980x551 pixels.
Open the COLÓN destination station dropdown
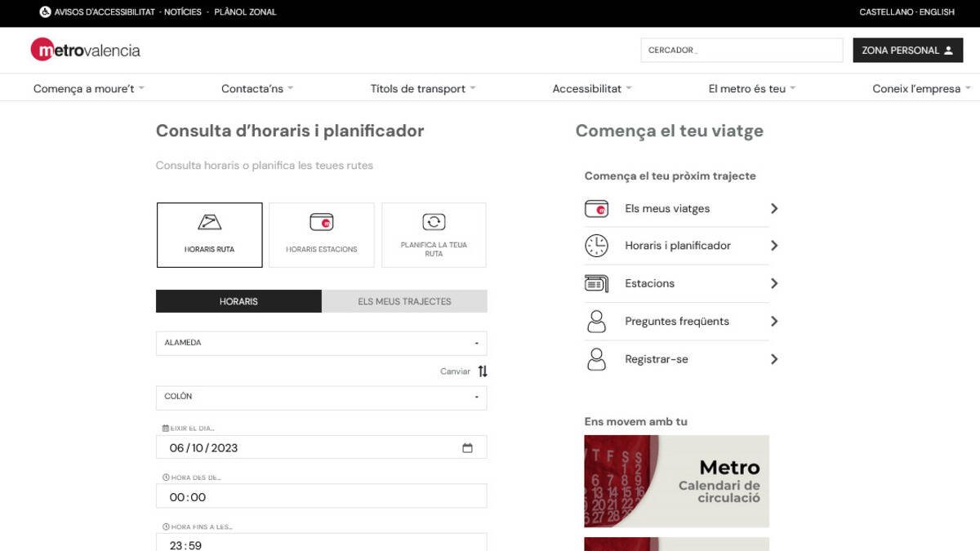tap(322, 398)
